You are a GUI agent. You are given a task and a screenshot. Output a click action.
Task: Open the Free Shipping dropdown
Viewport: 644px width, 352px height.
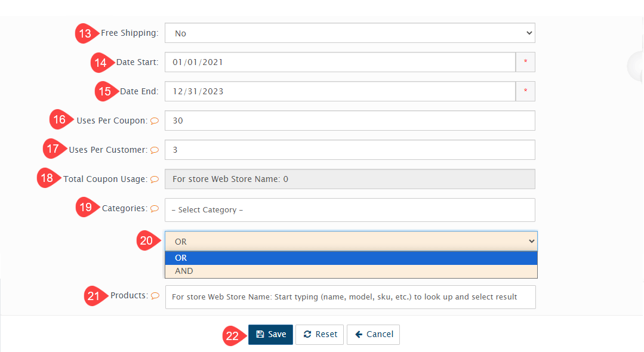click(x=350, y=33)
